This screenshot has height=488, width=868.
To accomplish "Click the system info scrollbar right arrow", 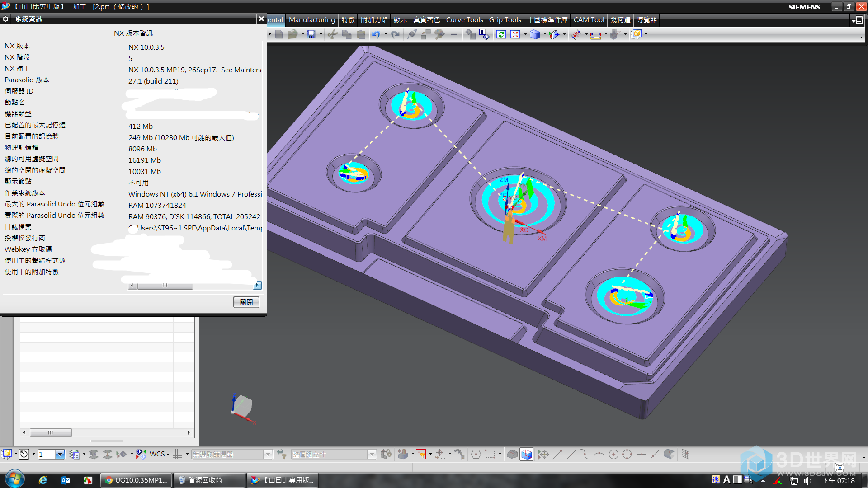I will 257,285.
